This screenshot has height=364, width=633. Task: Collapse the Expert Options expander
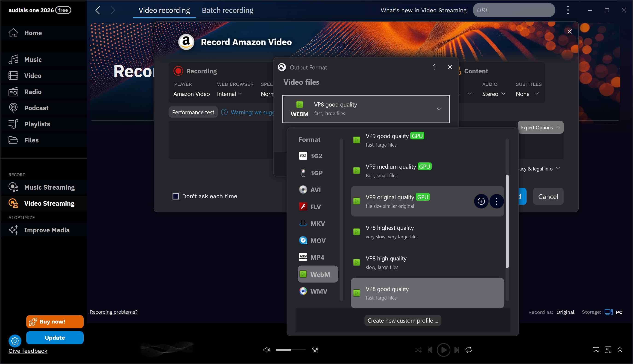(x=540, y=127)
